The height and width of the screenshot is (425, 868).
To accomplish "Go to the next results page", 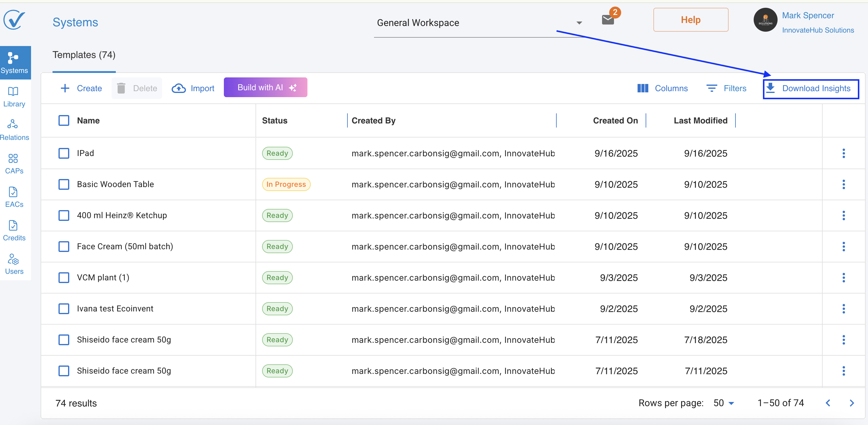I will [x=852, y=403].
